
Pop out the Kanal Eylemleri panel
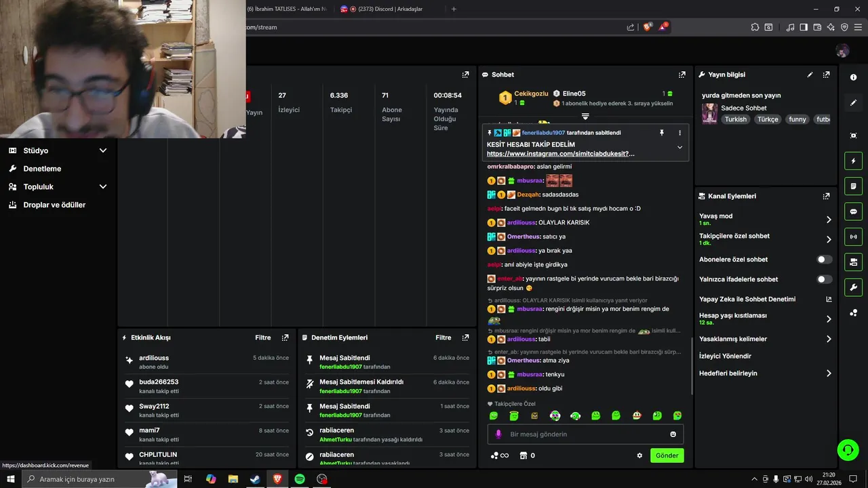pyautogui.click(x=826, y=196)
